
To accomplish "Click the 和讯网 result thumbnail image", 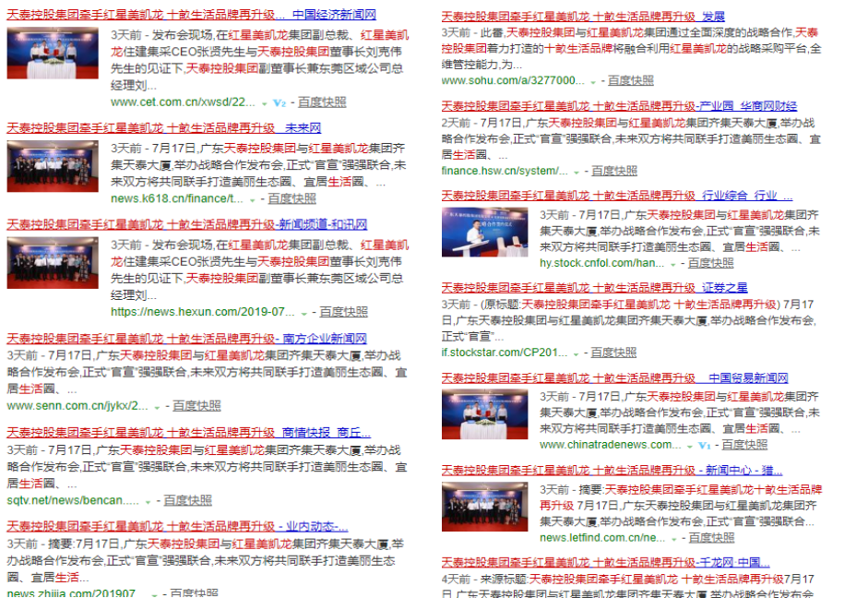I will 53,262.
